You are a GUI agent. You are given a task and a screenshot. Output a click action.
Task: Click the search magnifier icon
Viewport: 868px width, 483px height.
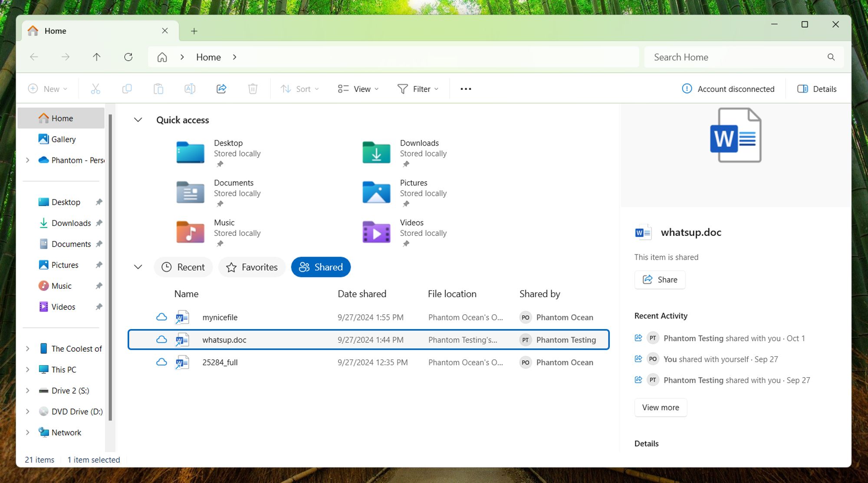click(x=831, y=57)
